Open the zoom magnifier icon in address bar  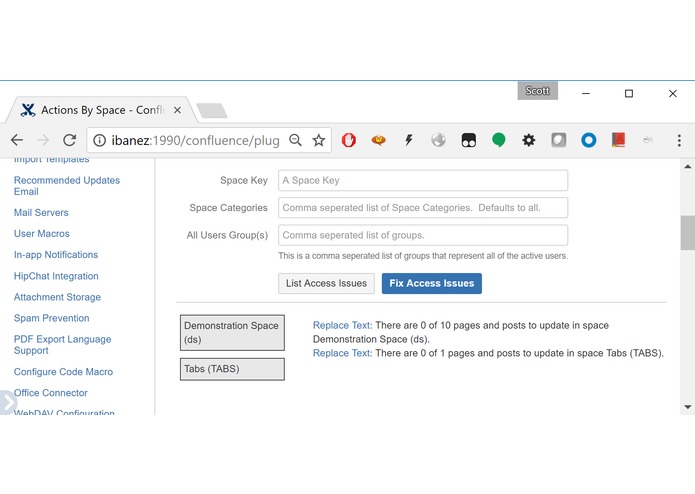(x=295, y=140)
